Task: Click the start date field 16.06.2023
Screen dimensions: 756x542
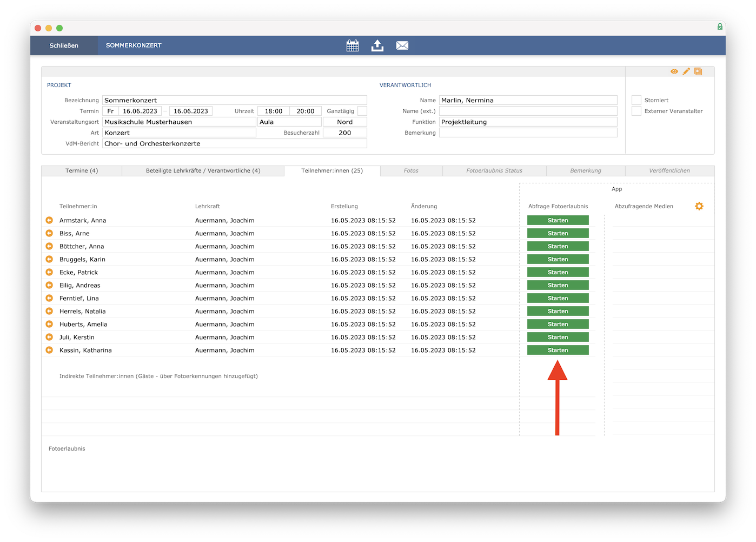Action: tap(141, 111)
